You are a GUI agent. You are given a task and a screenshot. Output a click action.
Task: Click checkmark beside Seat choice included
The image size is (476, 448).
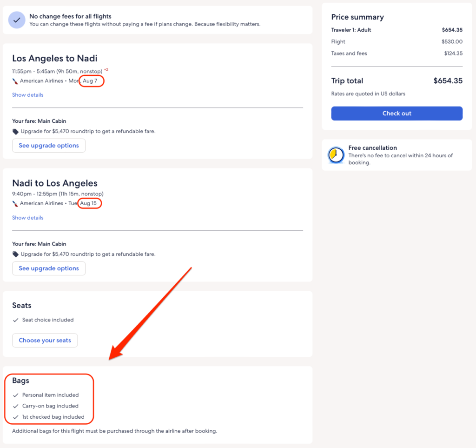(16, 320)
